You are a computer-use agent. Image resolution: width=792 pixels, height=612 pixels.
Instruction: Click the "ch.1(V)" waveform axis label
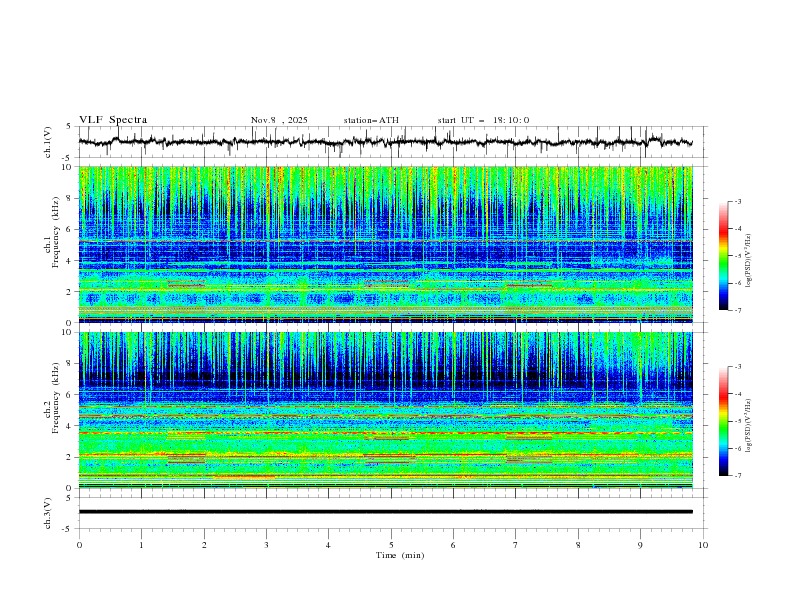(x=47, y=142)
